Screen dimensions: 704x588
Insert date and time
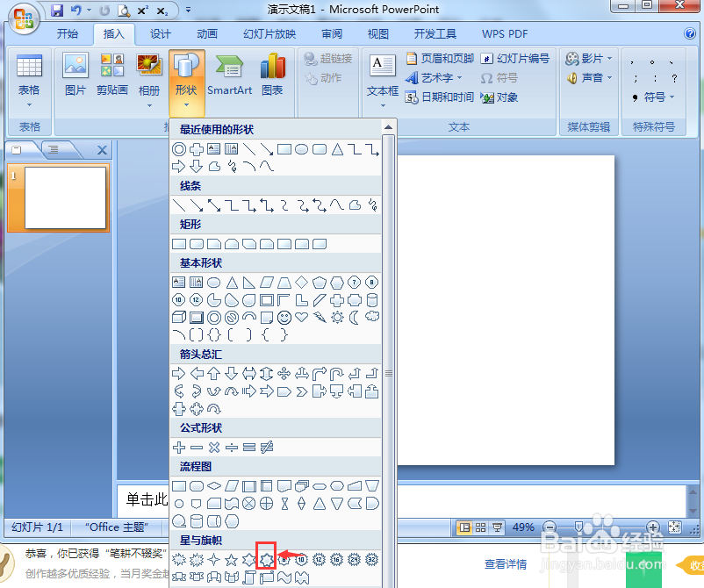click(440, 97)
